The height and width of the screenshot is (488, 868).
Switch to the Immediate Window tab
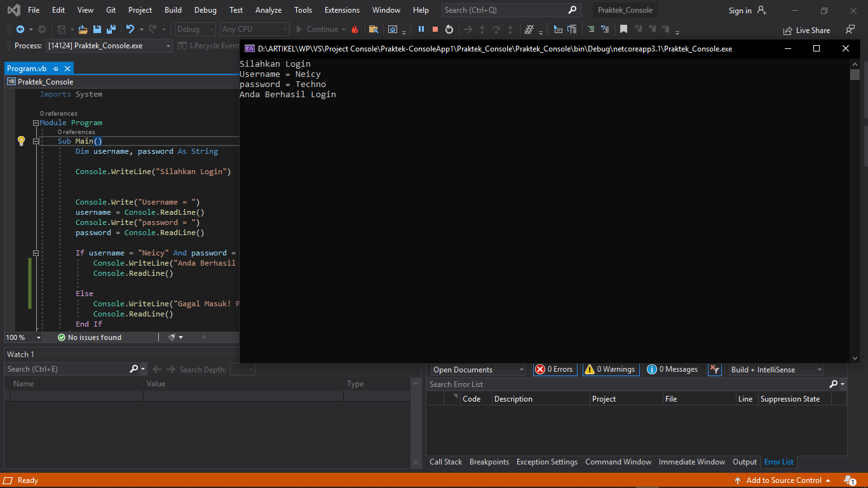[x=692, y=462]
